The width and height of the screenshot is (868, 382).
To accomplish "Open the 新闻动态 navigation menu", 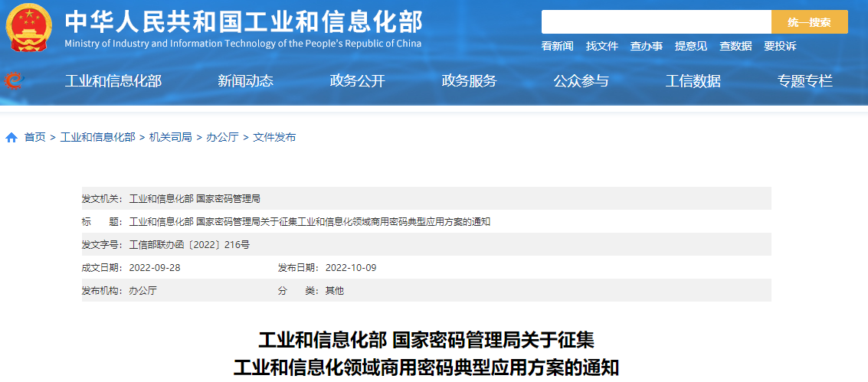I will tap(246, 81).
